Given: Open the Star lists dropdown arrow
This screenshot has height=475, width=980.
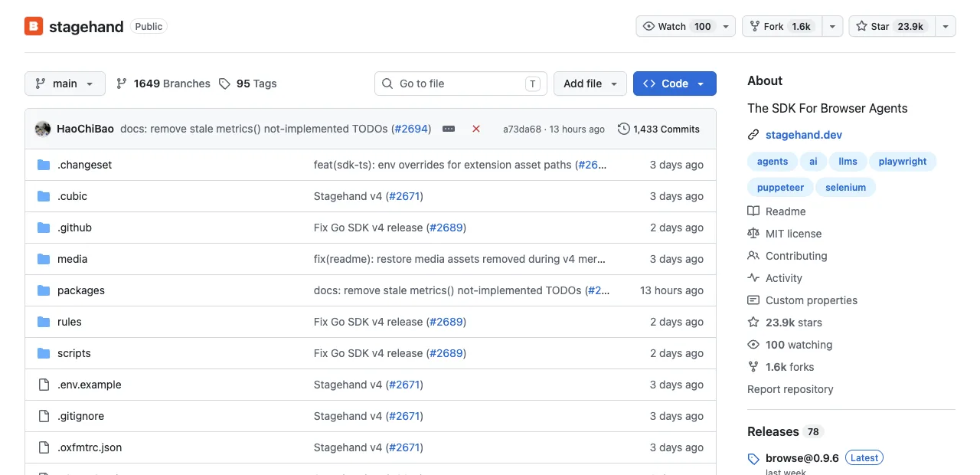Looking at the screenshot, I should (x=946, y=26).
